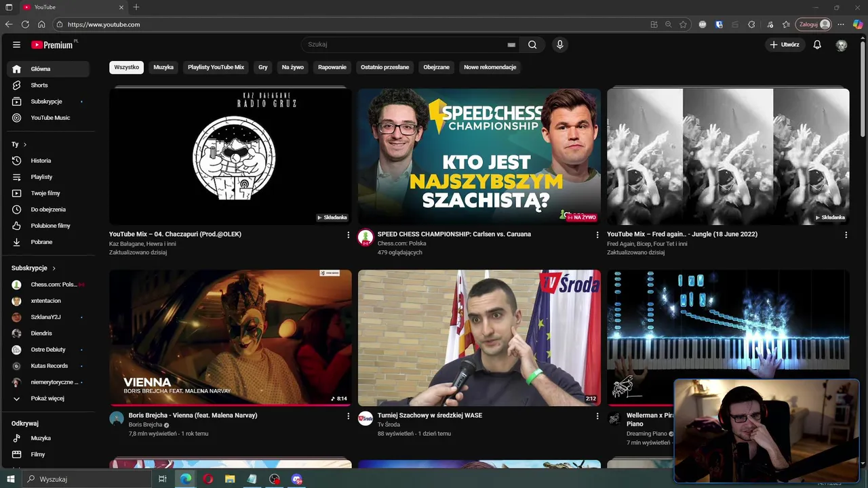This screenshot has height=488, width=868.
Task: Open YouTube notifications bell
Action: (817, 45)
